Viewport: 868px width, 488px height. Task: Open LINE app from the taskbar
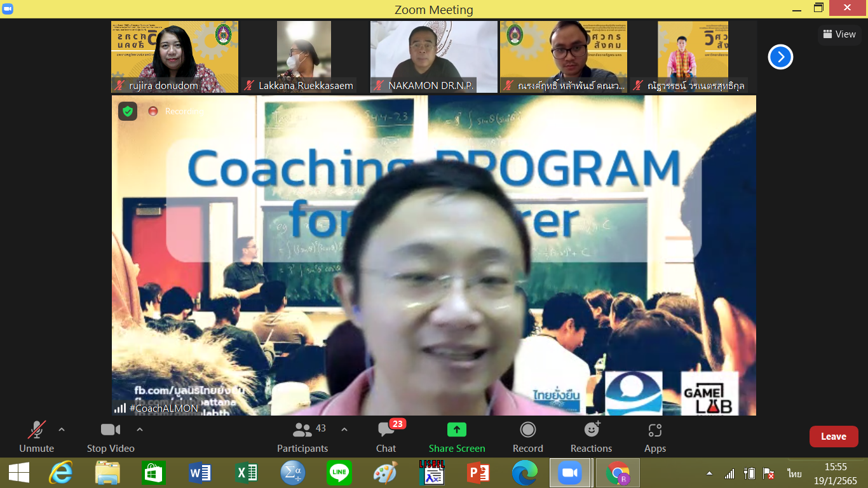coord(339,473)
